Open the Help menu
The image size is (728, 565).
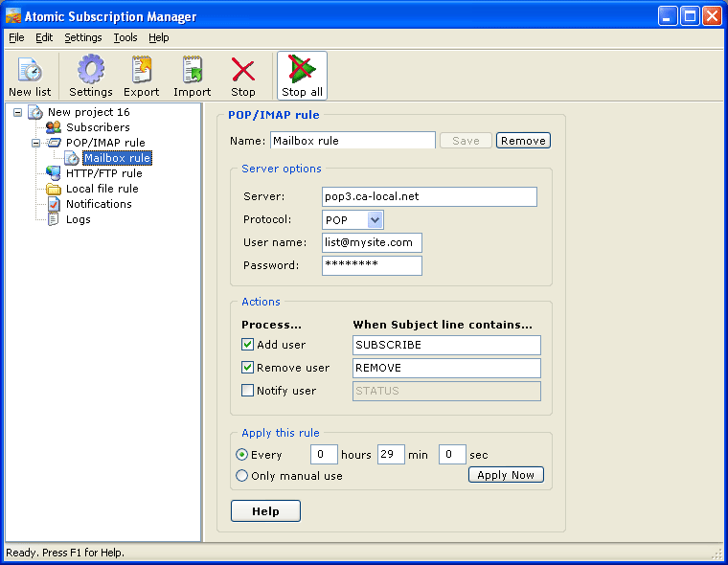(159, 37)
